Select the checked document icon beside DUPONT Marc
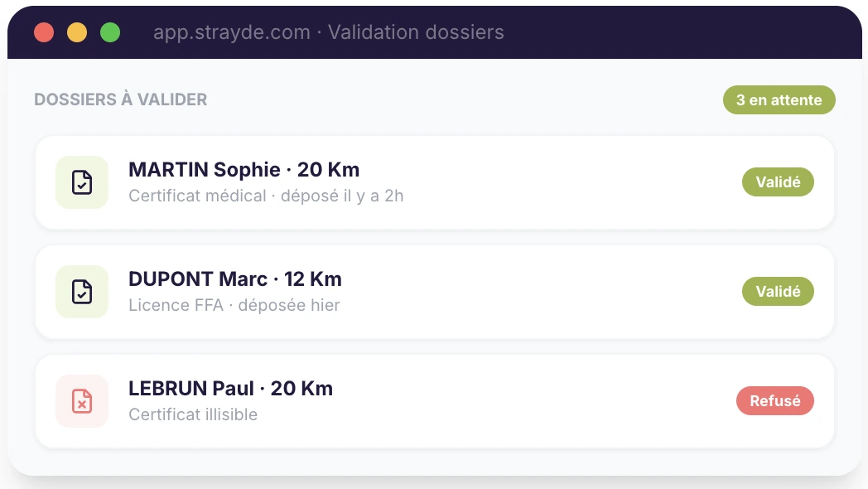The height and width of the screenshot is (489, 868). click(81, 292)
